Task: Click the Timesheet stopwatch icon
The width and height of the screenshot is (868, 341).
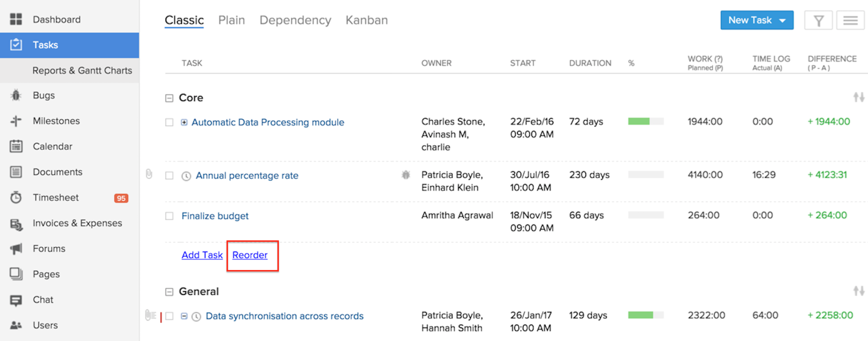Action: pos(16,197)
